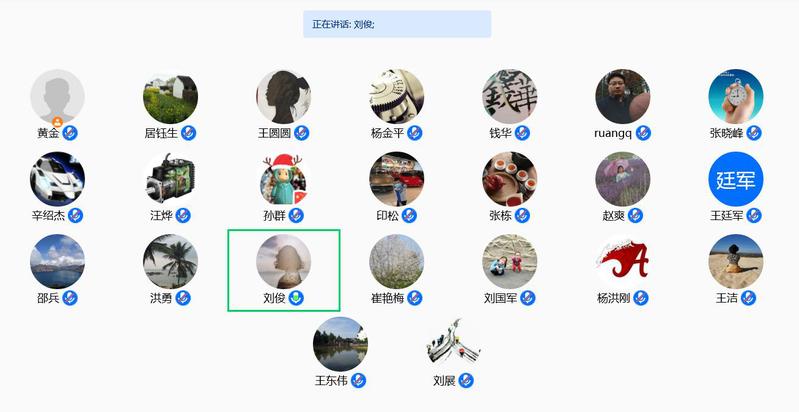Image resolution: width=799 pixels, height=412 pixels.
Task: Open 杨洪刚's red letter A avatar
Action: coord(623,262)
